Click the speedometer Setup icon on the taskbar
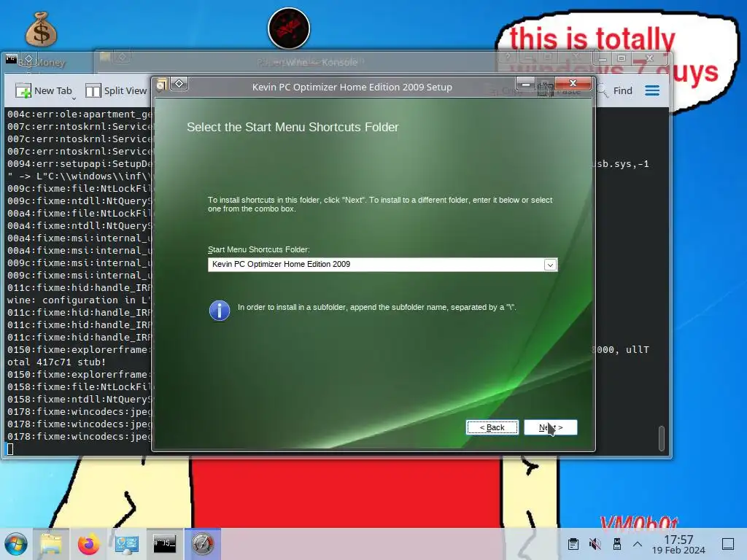Image resolution: width=747 pixels, height=560 pixels. [x=203, y=544]
